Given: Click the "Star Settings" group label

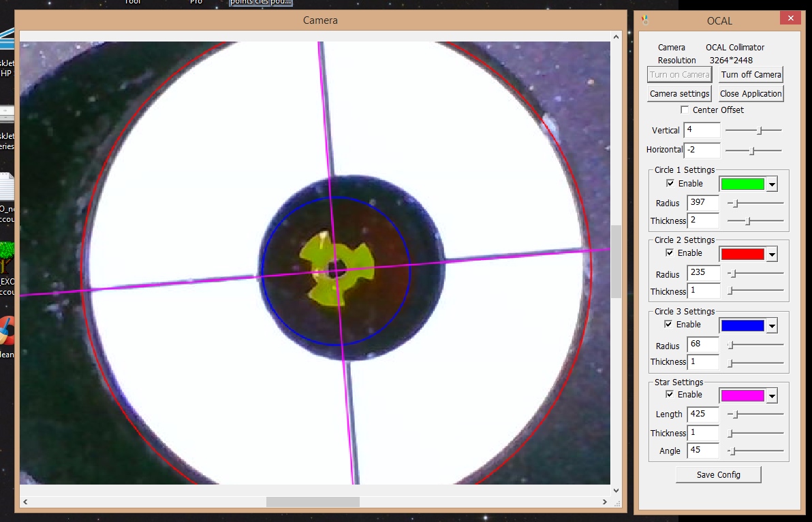Looking at the screenshot, I should pyautogui.click(x=678, y=382).
